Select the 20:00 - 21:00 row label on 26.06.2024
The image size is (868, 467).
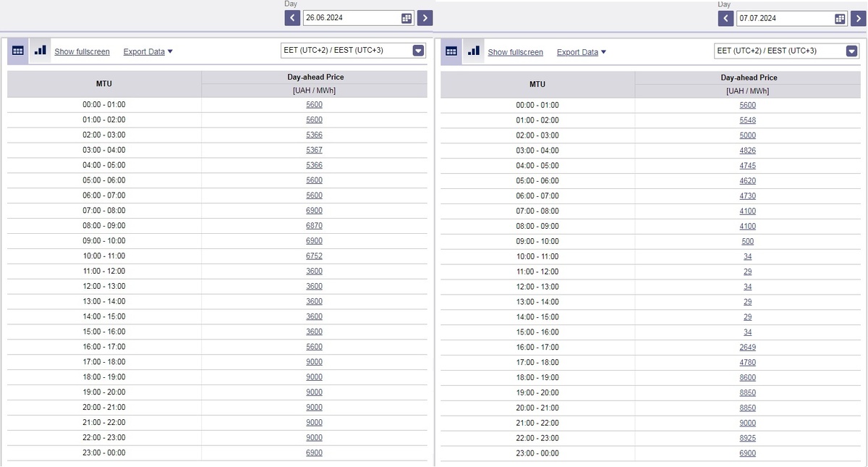click(104, 408)
